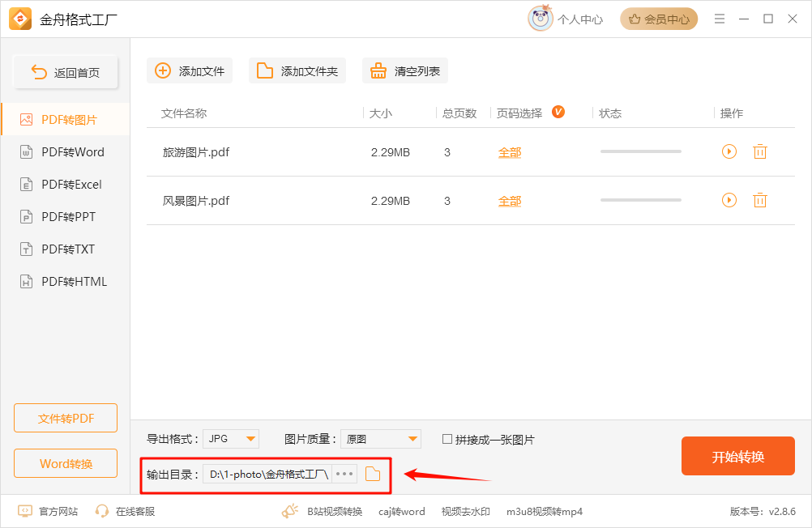Open 个人中心 avatar icon
The width and height of the screenshot is (812, 528).
coord(541,19)
